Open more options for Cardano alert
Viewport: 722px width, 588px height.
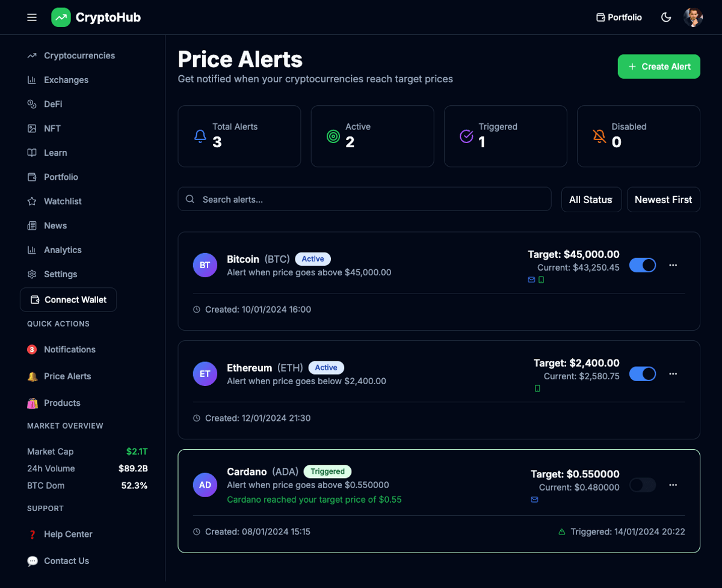(673, 485)
